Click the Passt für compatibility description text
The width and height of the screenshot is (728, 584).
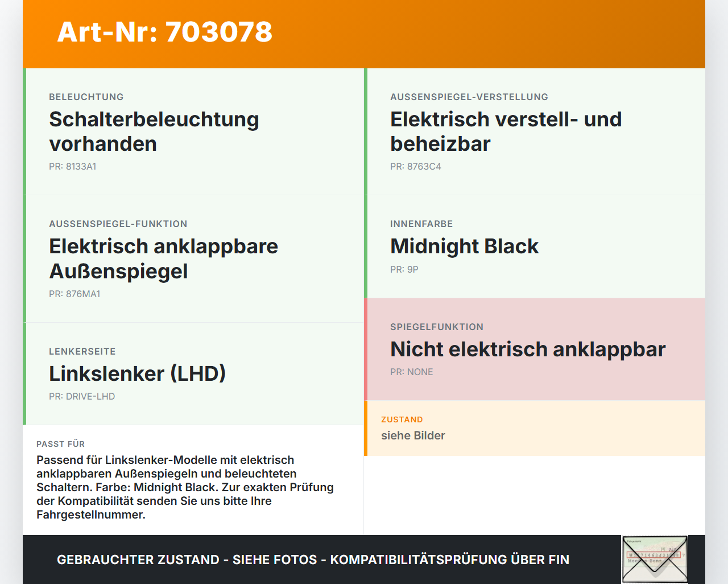coord(185,487)
